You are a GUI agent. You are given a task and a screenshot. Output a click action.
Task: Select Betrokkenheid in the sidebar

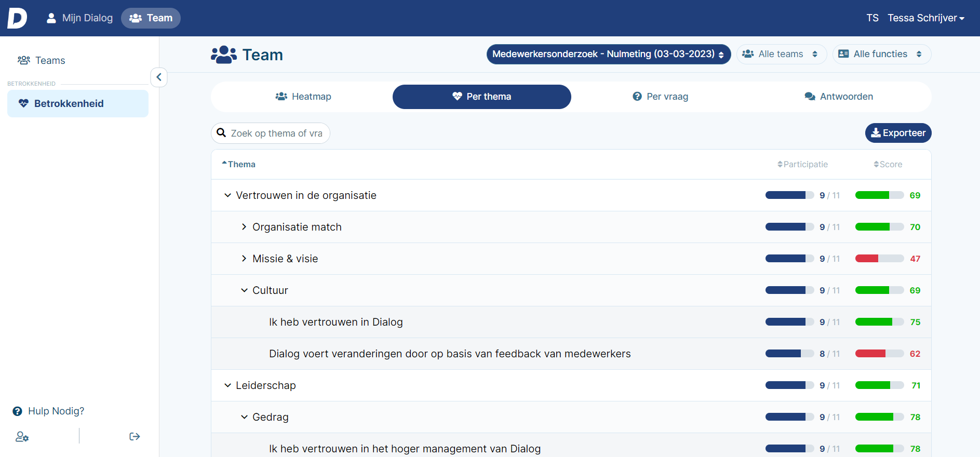[78, 103]
